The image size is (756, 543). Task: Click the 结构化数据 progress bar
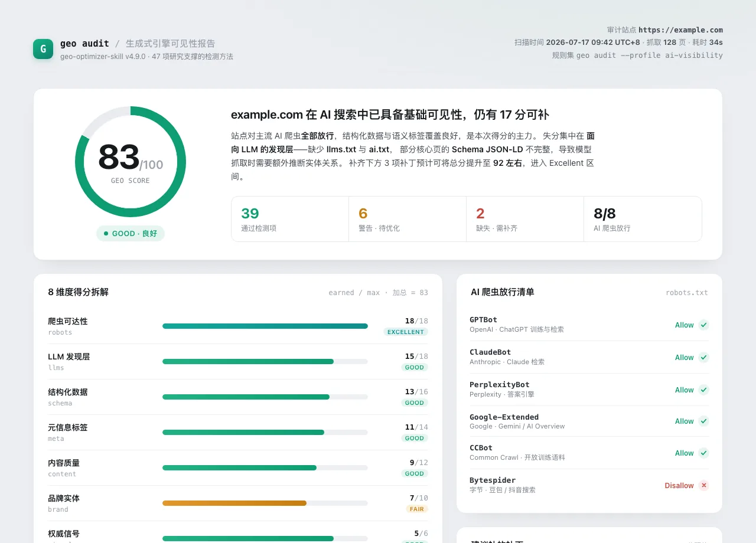point(265,397)
